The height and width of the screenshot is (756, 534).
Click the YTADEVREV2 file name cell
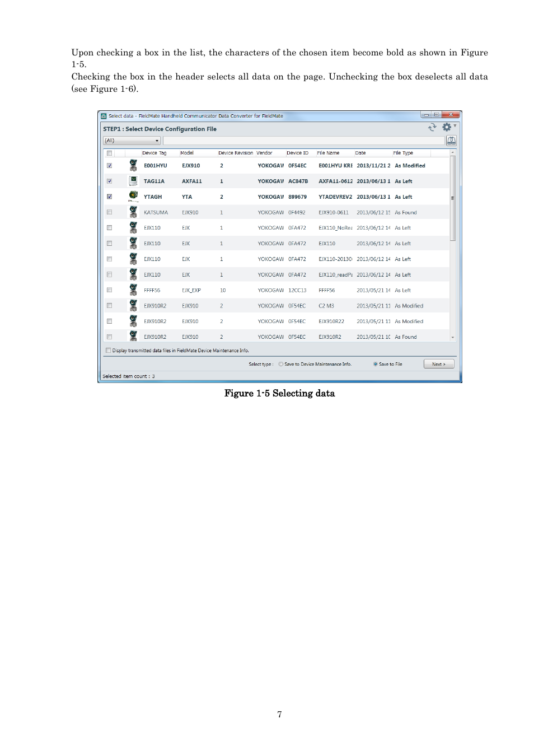[x=335, y=197]
